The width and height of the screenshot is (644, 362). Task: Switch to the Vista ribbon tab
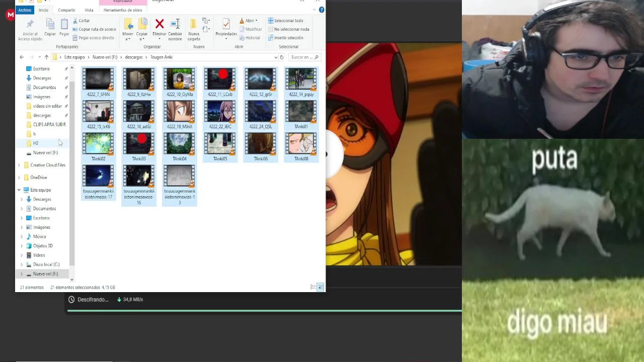point(89,10)
